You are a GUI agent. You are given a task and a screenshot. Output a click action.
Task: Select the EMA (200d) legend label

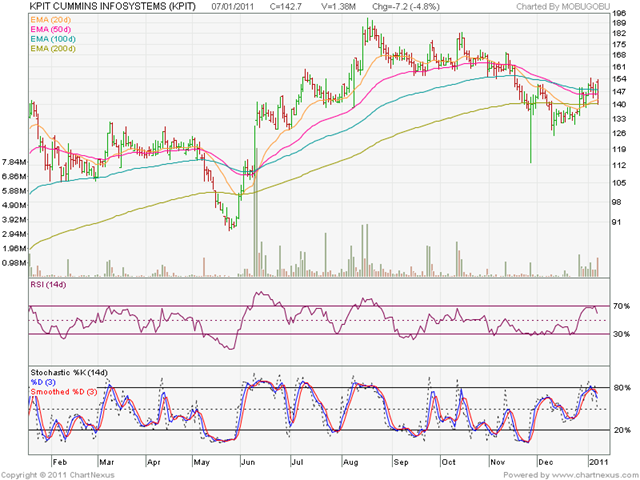pyautogui.click(x=53, y=49)
